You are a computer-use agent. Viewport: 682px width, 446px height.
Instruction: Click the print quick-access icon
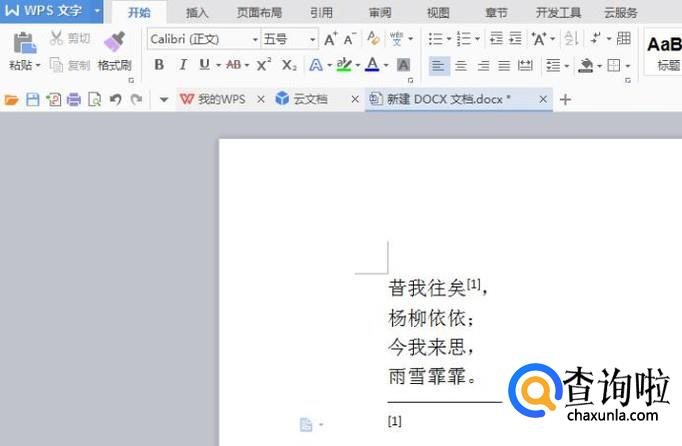(x=74, y=100)
